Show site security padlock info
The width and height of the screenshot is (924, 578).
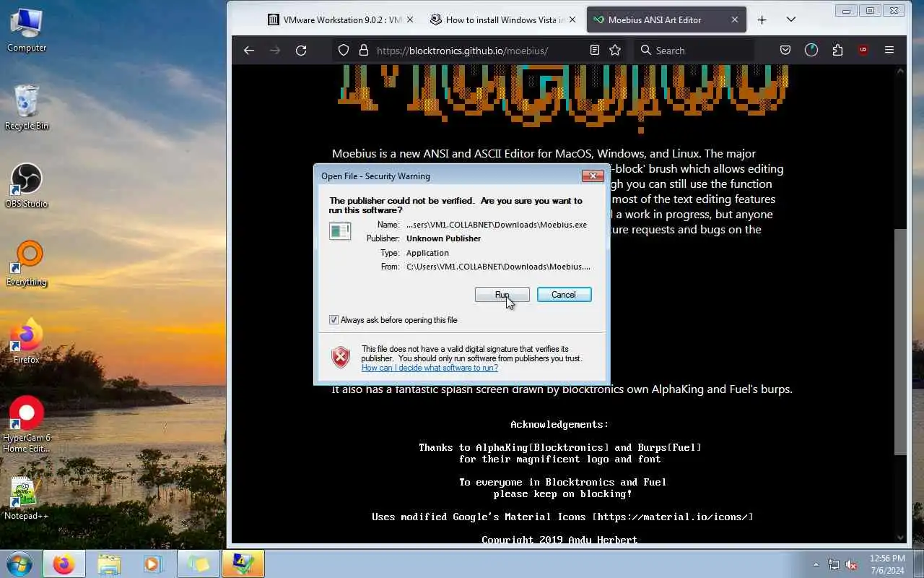point(364,51)
